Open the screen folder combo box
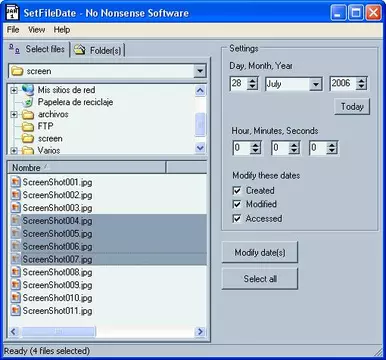 [200, 71]
